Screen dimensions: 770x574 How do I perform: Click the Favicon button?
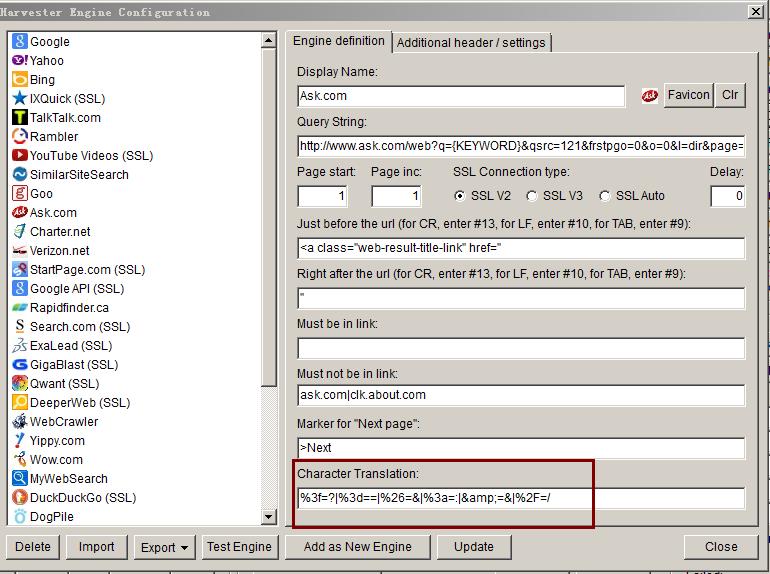pos(688,95)
